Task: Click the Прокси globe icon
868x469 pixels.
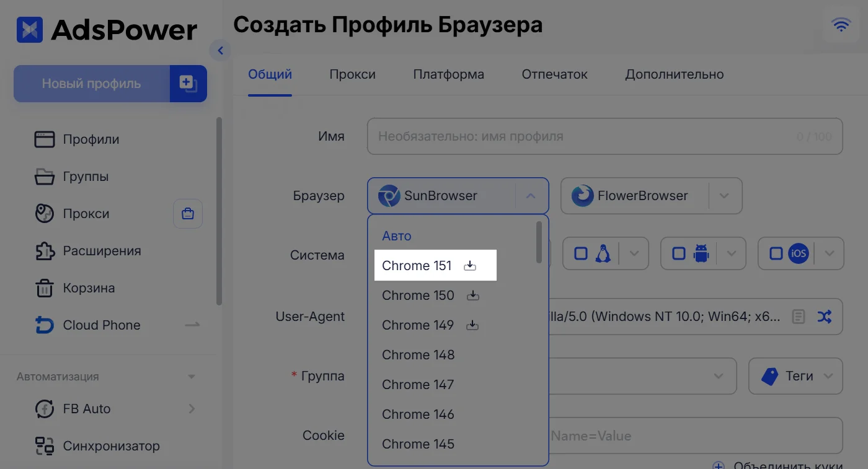Action: [x=44, y=214]
